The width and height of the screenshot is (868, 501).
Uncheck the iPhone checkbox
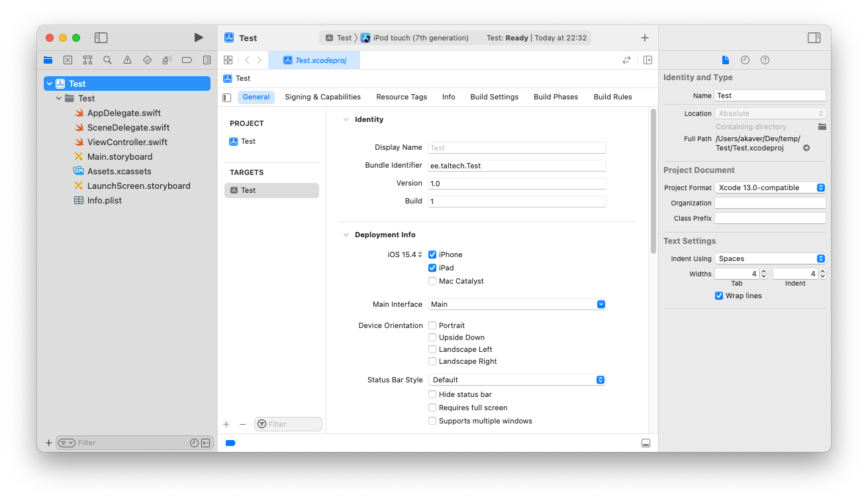coord(432,254)
